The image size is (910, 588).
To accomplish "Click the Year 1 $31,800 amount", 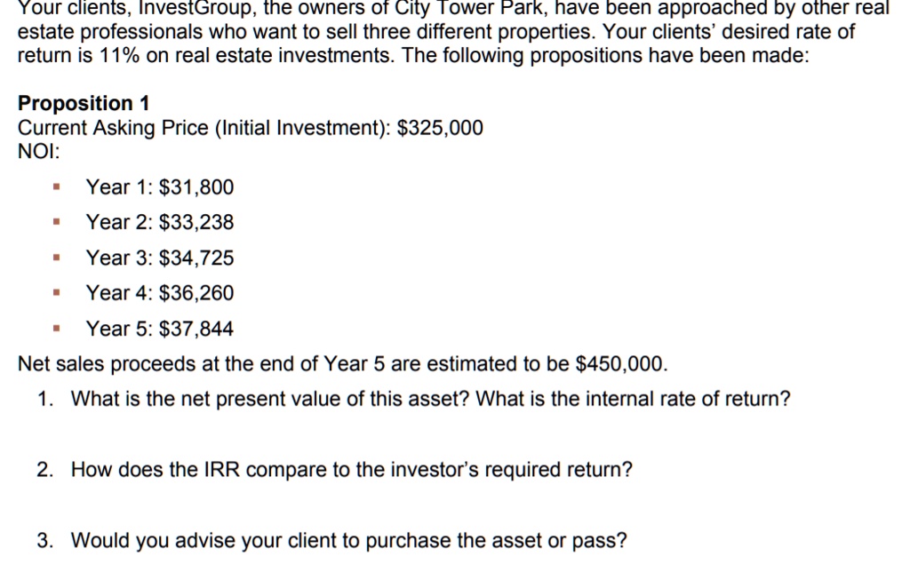I will click(196, 187).
